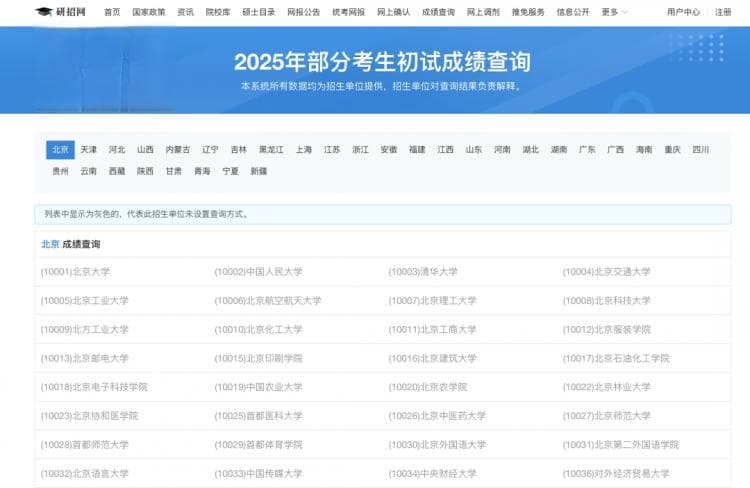This screenshot has height=488, width=750.
Task: Click (10023)北京协和医学院 entry
Action: pos(89,416)
